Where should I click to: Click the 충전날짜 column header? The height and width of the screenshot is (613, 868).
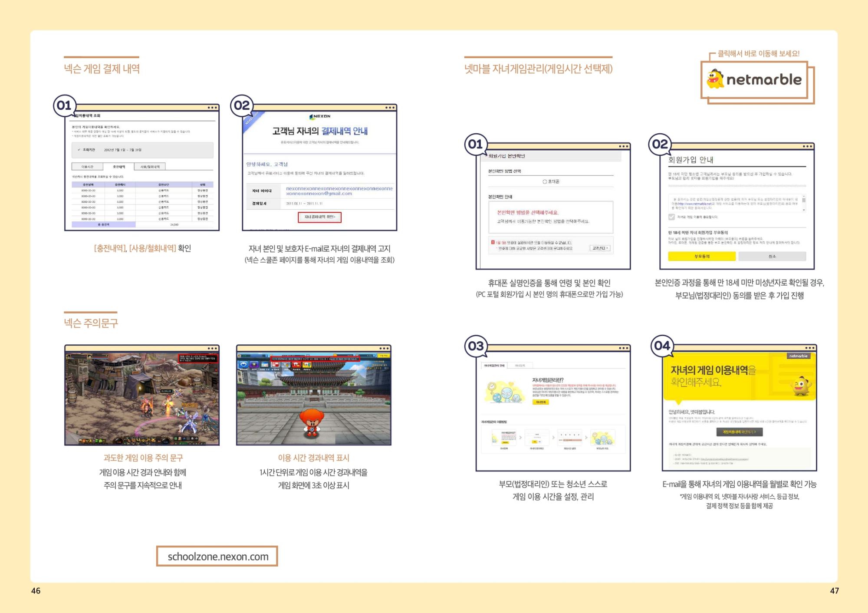pyautogui.click(x=89, y=185)
